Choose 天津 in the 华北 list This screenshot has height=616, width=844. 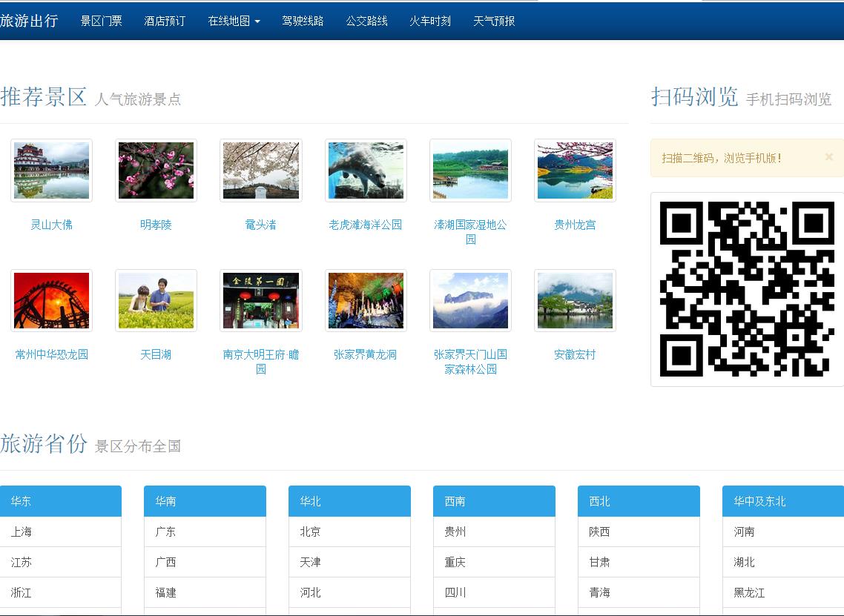click(x=350, y=562)
